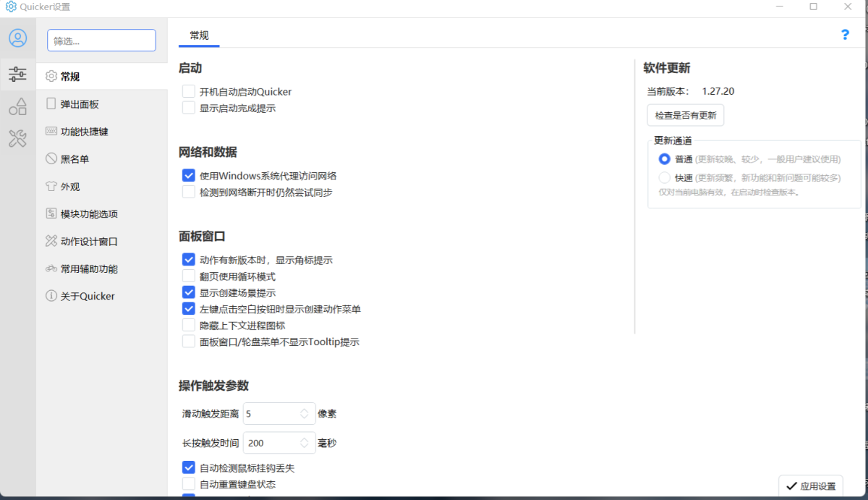Uncheck 使用Windows系统代理访问网络

pos(189,176)
